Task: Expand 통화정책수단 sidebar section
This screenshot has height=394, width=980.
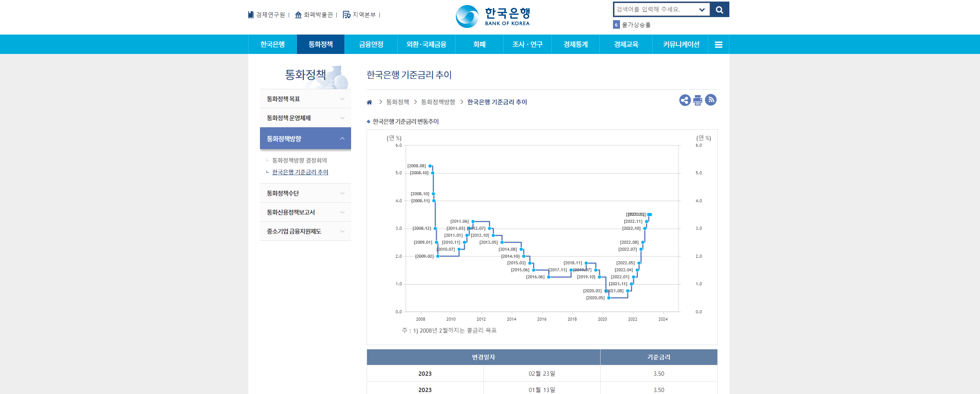Action: pos(305,193)
